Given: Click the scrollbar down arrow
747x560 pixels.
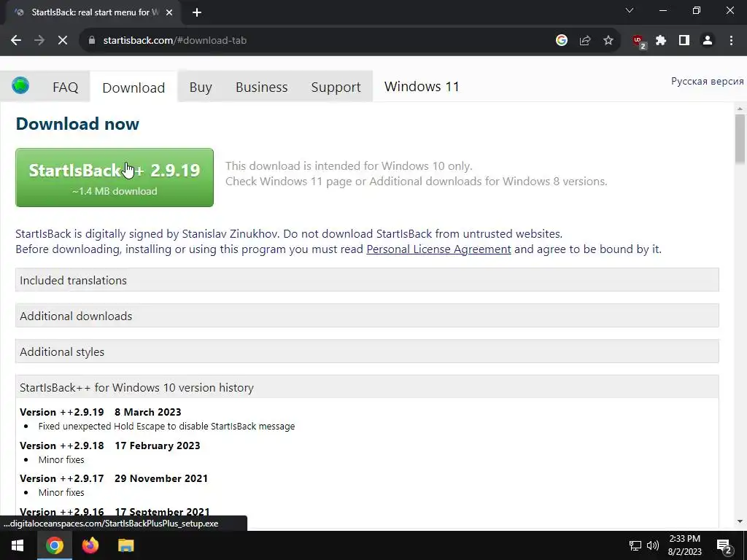Looking at the screenshot, I should pos(740,522).
